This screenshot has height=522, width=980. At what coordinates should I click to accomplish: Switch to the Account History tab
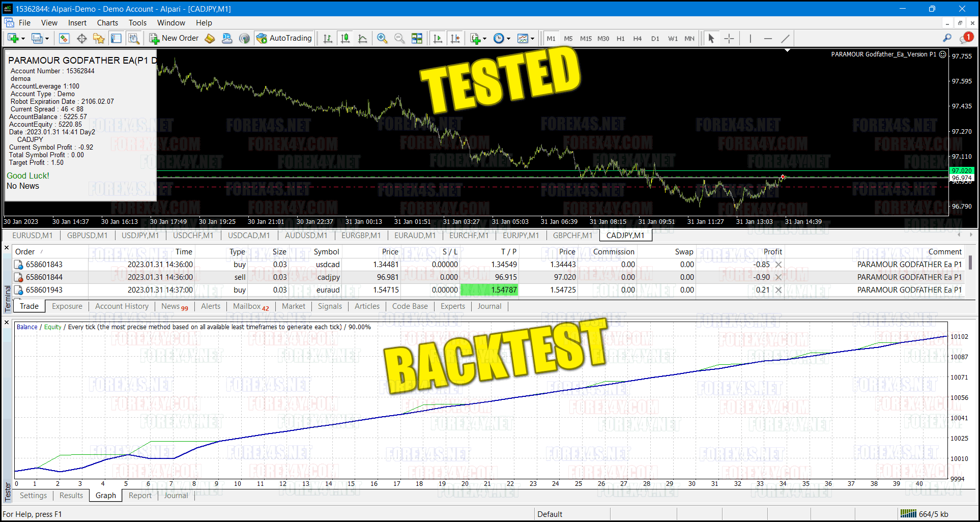[x=122, y=306]
